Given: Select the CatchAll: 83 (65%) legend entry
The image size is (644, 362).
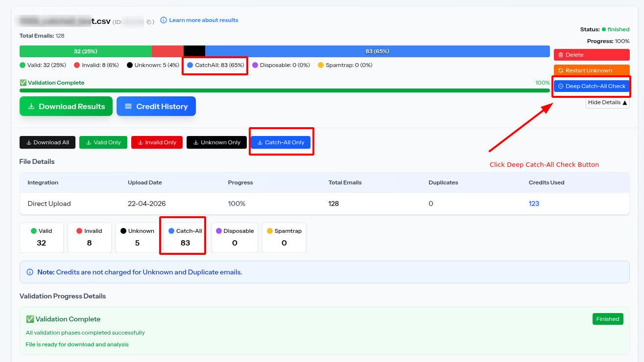Looking at the screenshot, I should 215,65.
